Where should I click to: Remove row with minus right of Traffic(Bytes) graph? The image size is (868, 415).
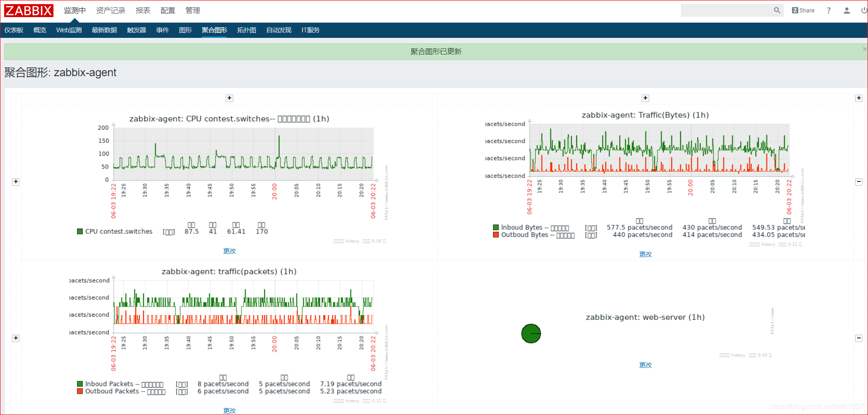(x=859, y=181)
